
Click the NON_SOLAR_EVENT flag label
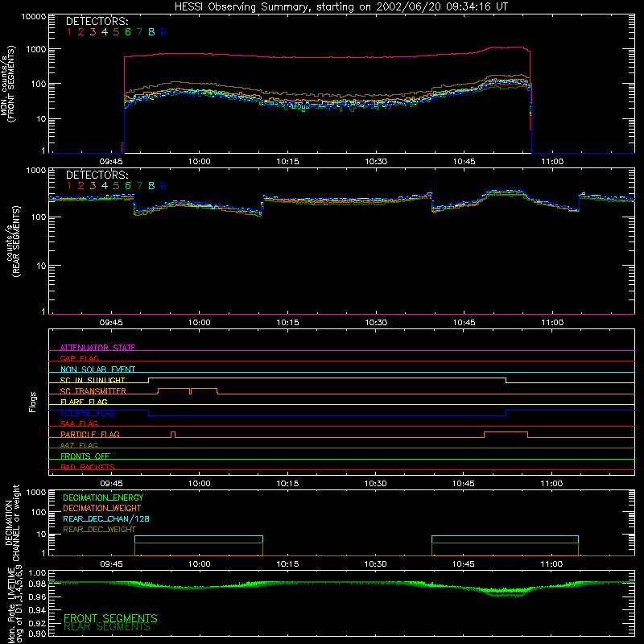pos(97,369)
